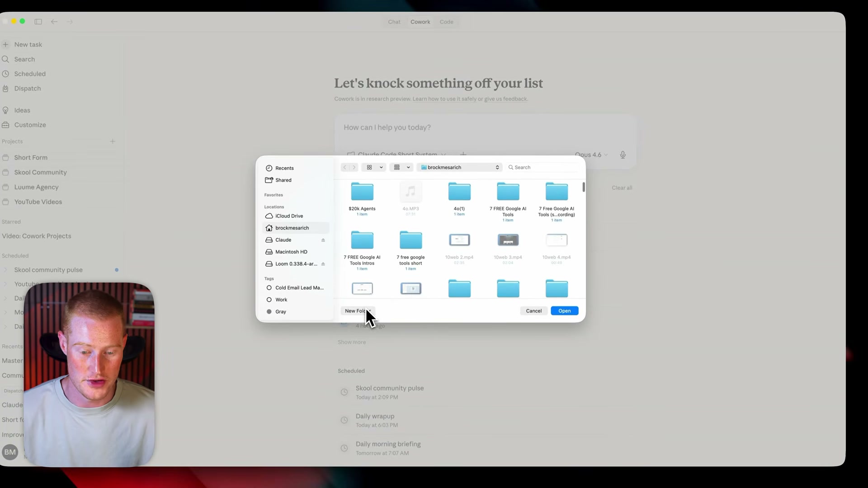
Task: Click file dialog forward chevron
Action: (354, 167)
